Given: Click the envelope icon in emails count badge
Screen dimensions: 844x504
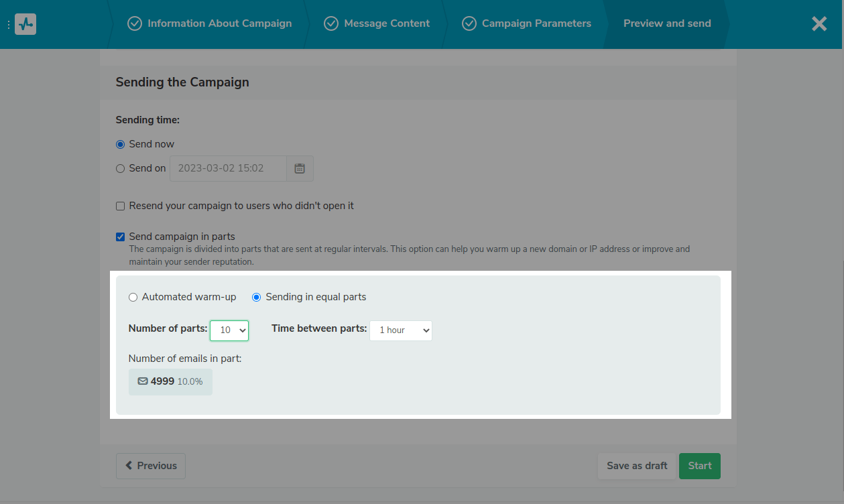Looking at the screenshot, I should (x=143, y=381).
